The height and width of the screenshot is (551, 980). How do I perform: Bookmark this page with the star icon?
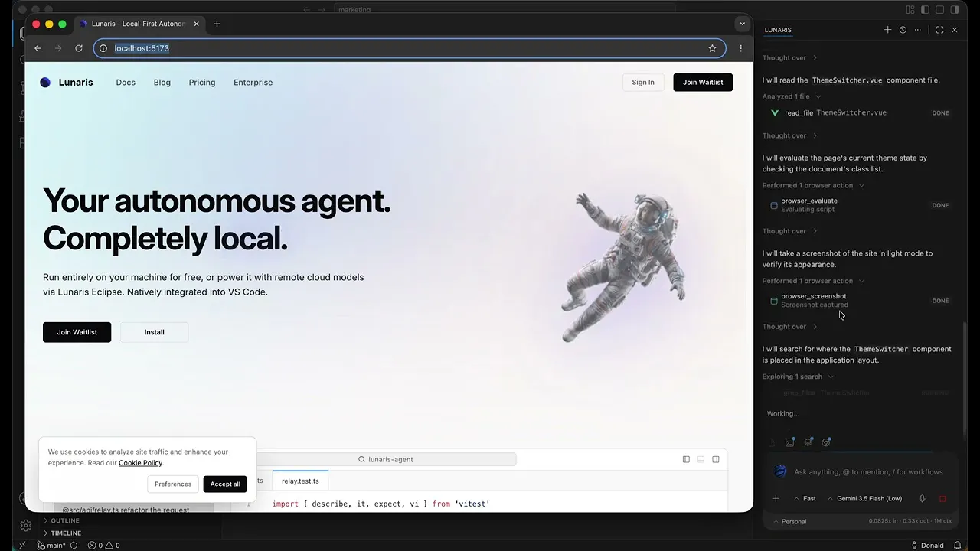(x=712, y=48)
